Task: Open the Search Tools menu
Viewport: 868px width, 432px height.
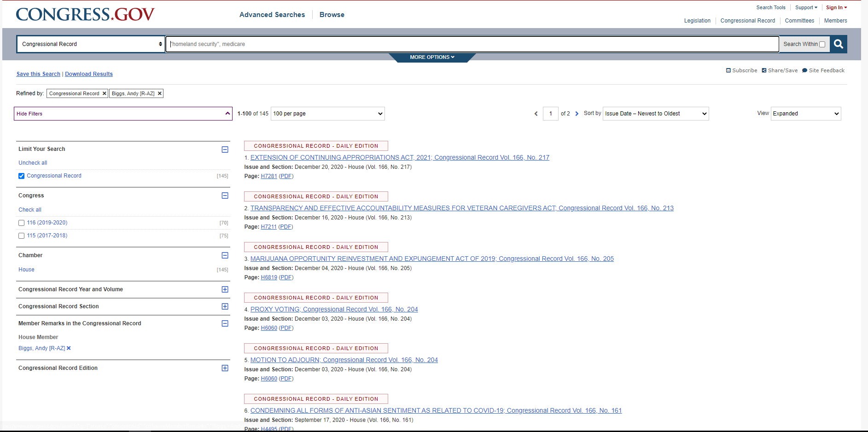Action: coord(771,7)
